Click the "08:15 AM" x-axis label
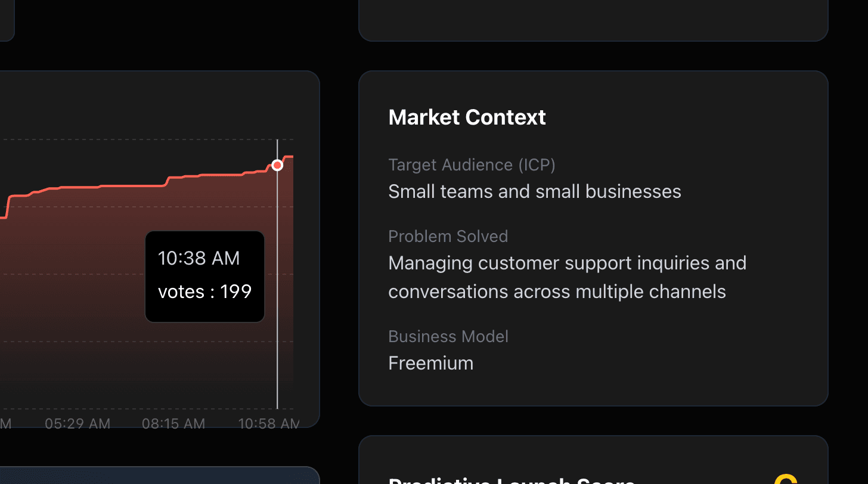 pos(173,424)
